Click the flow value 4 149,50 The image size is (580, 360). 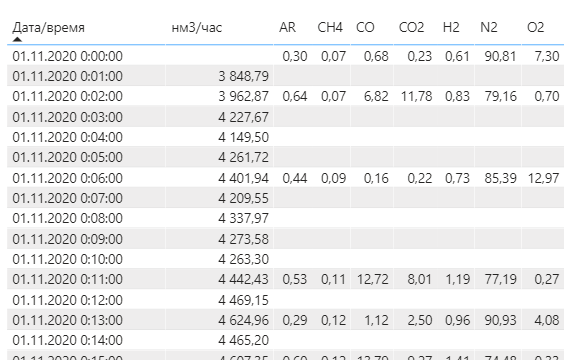pos(243,137)
